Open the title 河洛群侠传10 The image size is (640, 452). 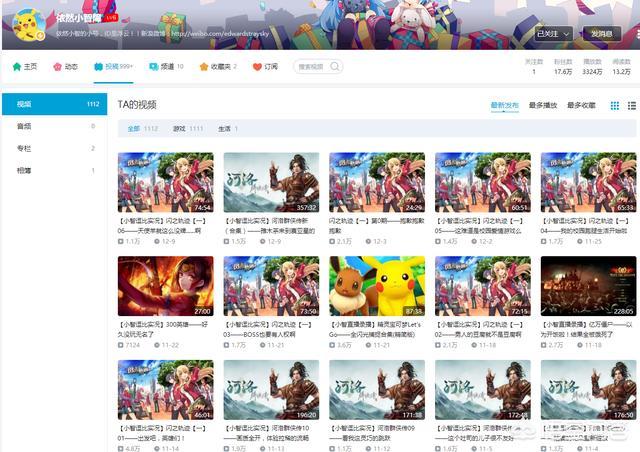[267, 433]
